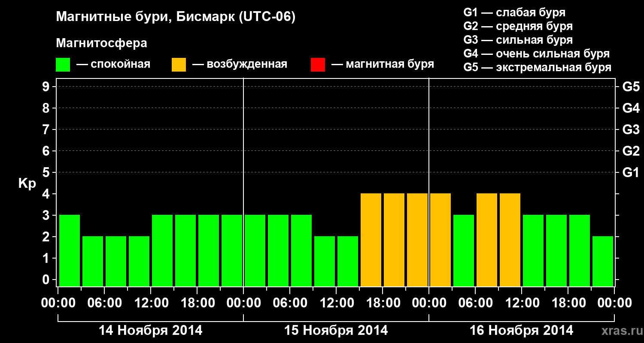The height and width of the screenshot is (343, 644).
Task: Click the 15 Ноября 12:00–15:00 green bar
Action: (348, 261)
